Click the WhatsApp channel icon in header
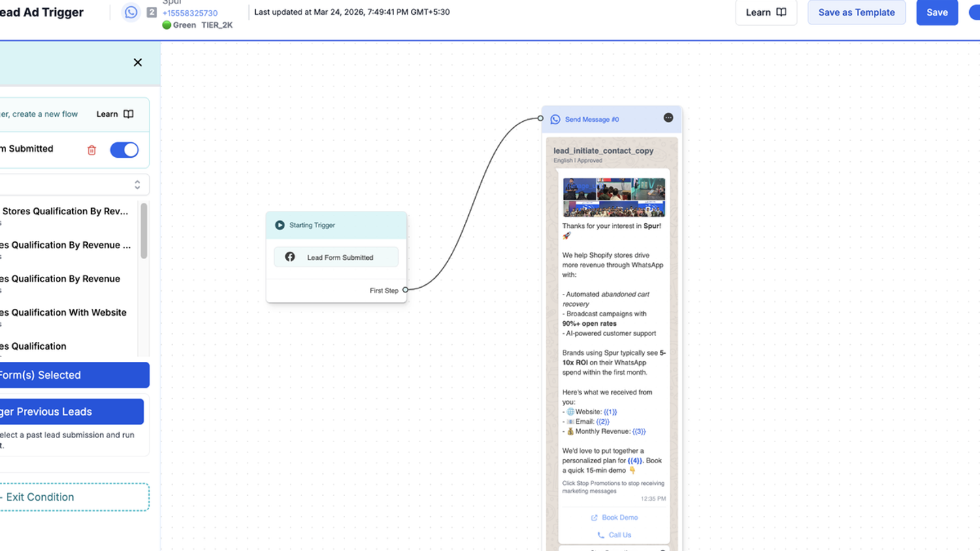This screenshot has height=551, width=980. (131, 12)
